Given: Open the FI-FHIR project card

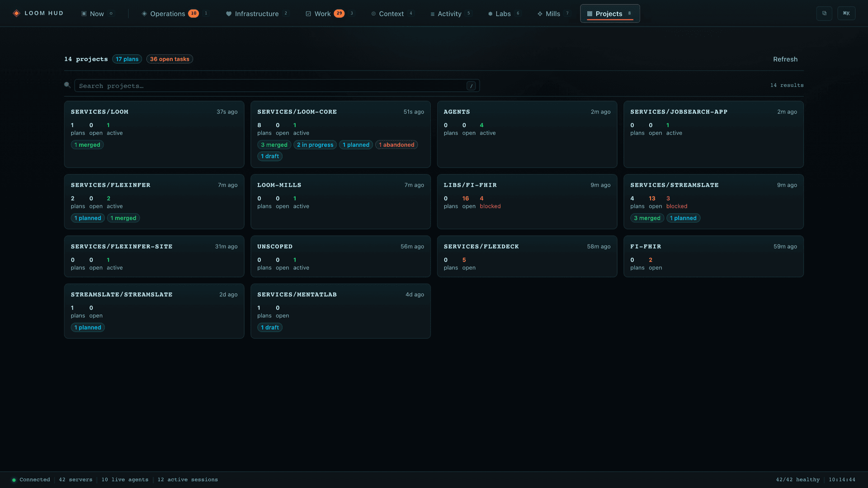Looking at the screenshot, I should [713, 256].
